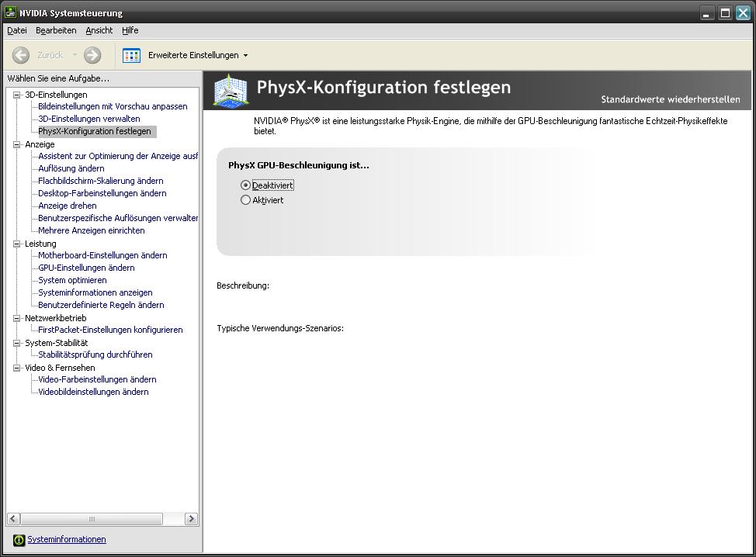The height and width of the screenshot is (557, 756).
Task: Open Systeminformationen anzeigen
Action: [95, 293]
